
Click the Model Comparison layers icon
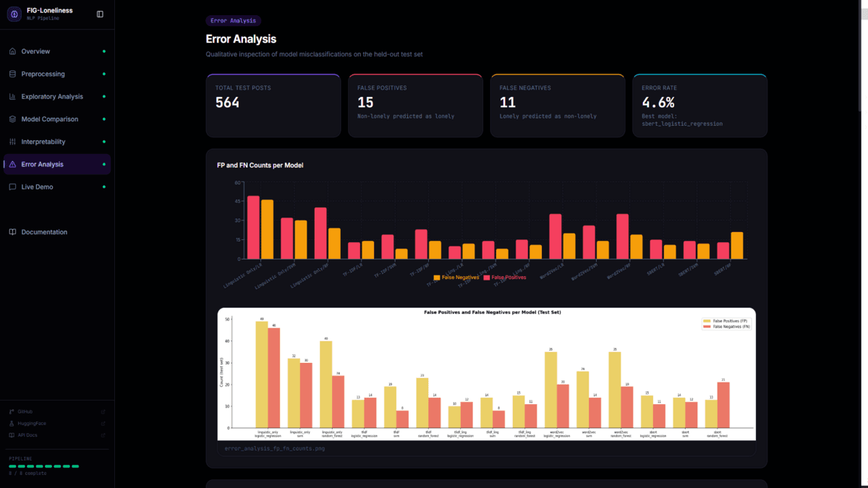[12, 119]
